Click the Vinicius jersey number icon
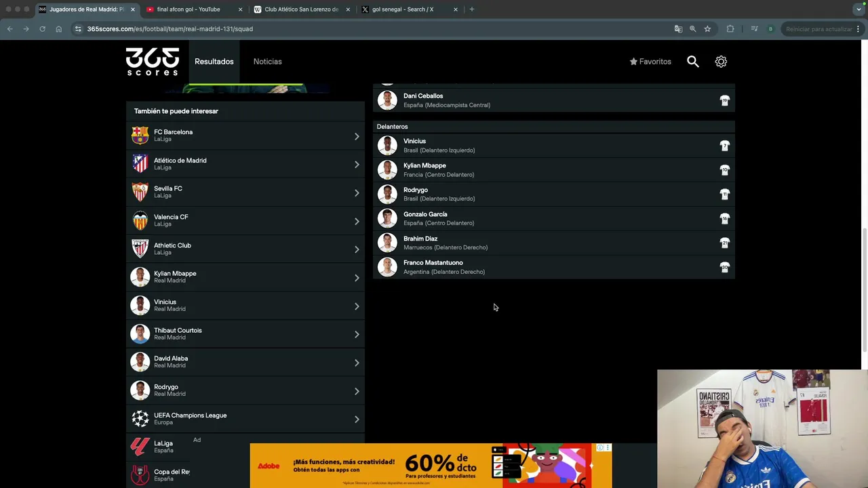The height and width of the screenshot is (488, 868). (x=725, y=146)
